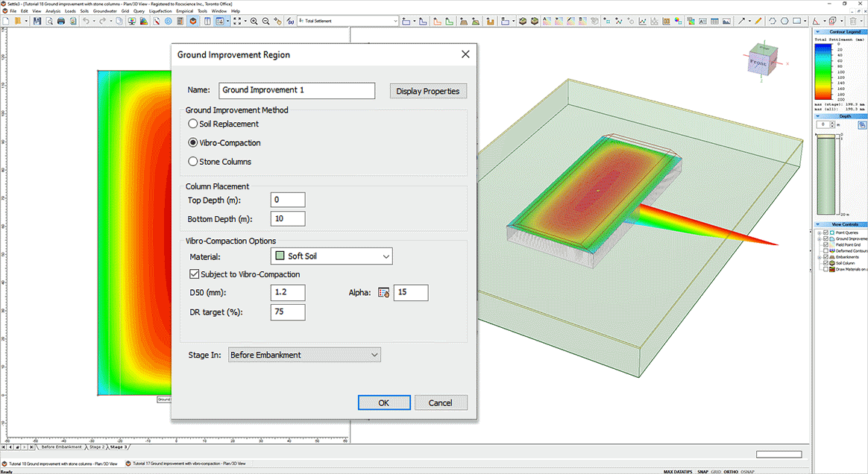The width and height of the screenshot is (868, 474).
Task: Click the Save icon in the toolbar
Action: point(37,21)
